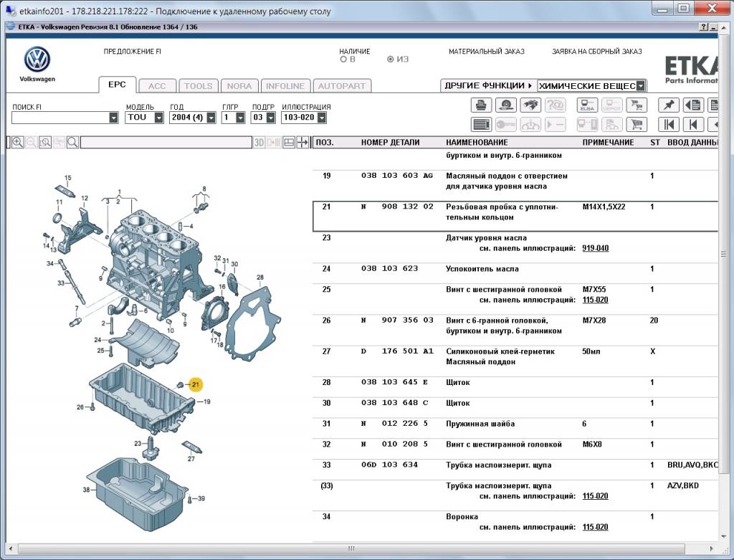
Task: Click the НАИМЕНОВАНИЕ column header
Action: click(477, 143)
